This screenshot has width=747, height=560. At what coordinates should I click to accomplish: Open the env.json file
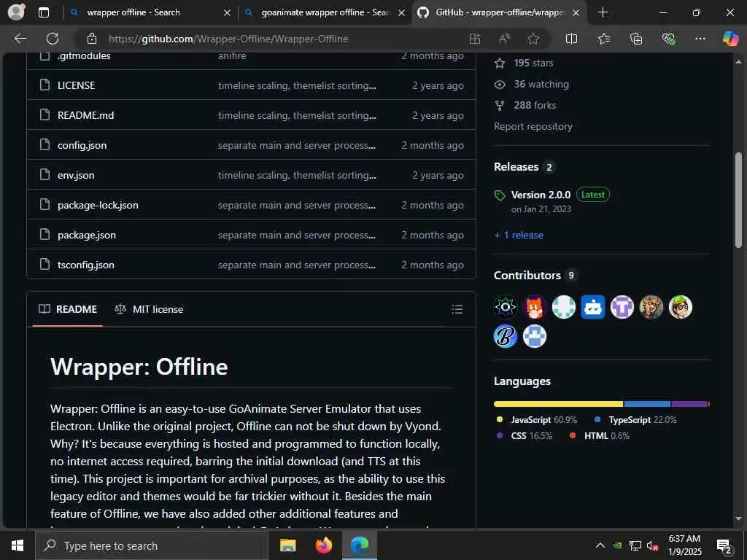pyautogui.click(x=76, y=175)
